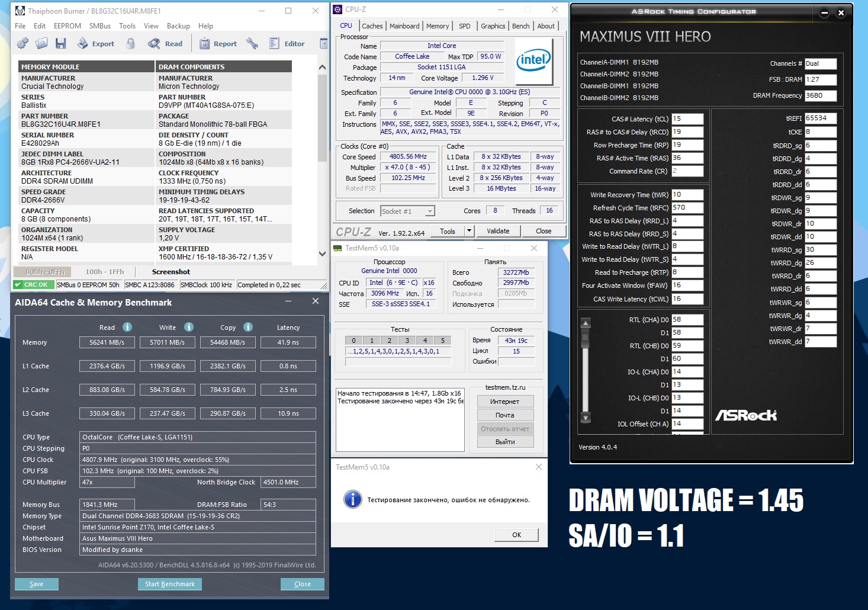Switch to the Memory tab in CPU-Z
This screenshot has width=868, height=610.
(438, 26)
